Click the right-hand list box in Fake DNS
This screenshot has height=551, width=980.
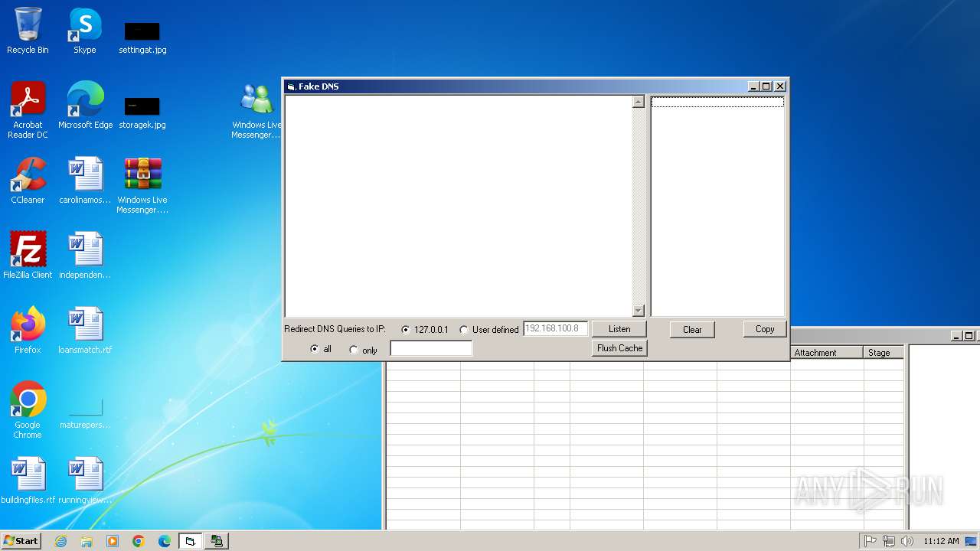(x=717, y=206)
